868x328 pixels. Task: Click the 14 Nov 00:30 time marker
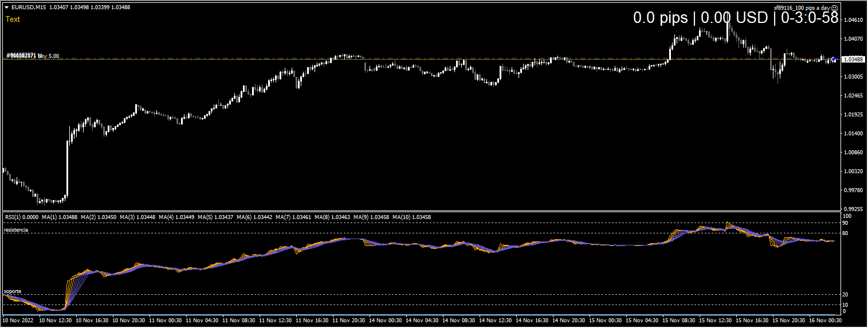pyautogui.click(x=386, y=320)
